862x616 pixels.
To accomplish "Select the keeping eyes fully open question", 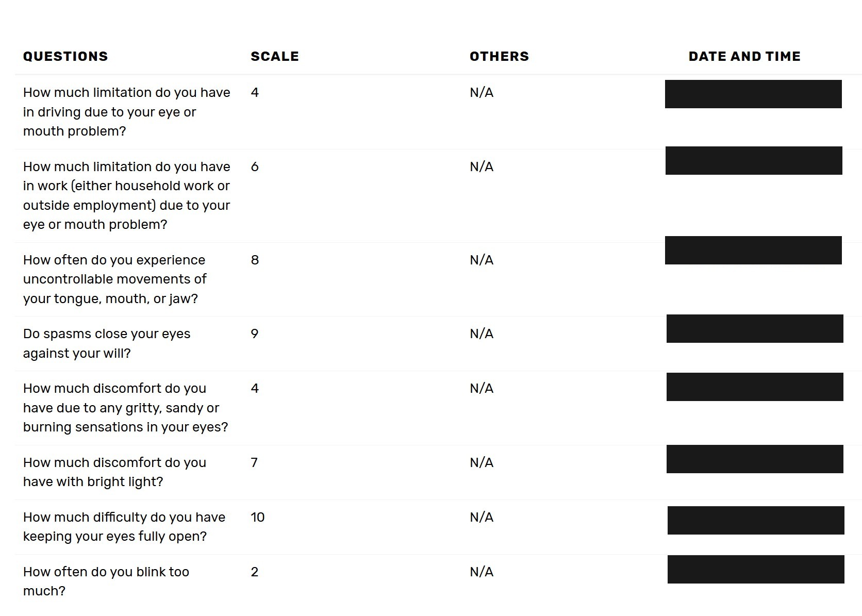I will click(124, 527).
